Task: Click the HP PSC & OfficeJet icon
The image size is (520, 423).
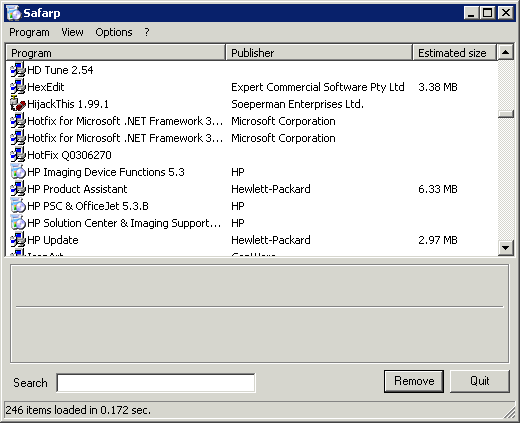Action: click(x=18, y=206)
